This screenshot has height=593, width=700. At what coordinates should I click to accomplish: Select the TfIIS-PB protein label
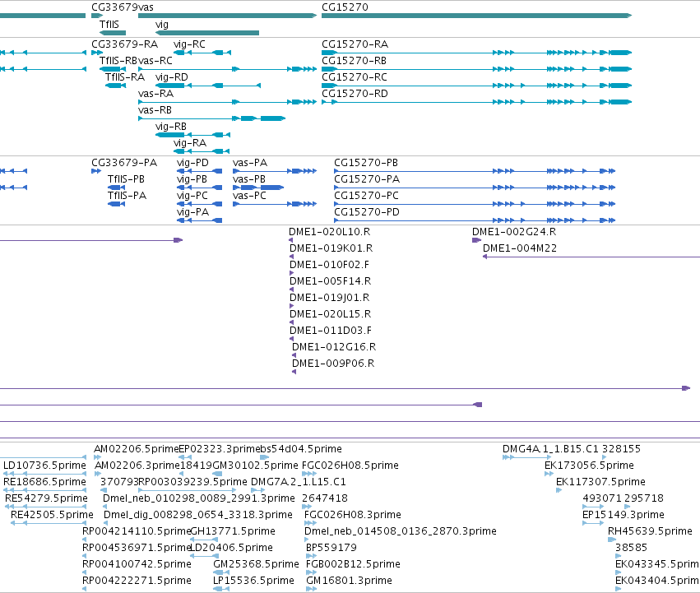point(127,179)
